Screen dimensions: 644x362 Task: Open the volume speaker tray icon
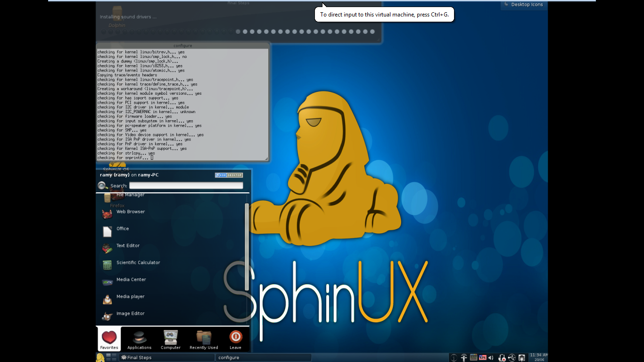point(491,358)
